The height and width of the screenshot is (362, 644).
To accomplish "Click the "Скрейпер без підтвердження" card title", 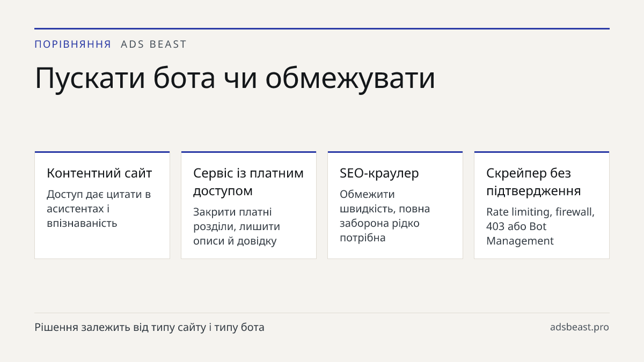I will [x=533, y=182].
